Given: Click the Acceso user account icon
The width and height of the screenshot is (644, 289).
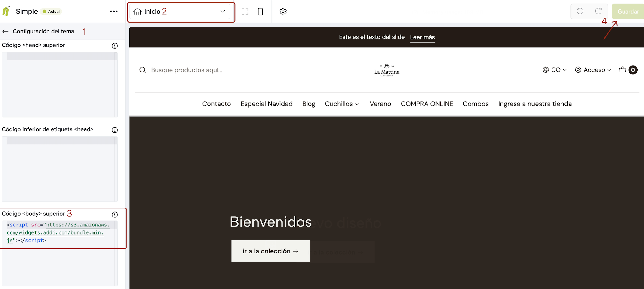Looking at the screenshot, I should pyautogui.click(x=578, y=70).
